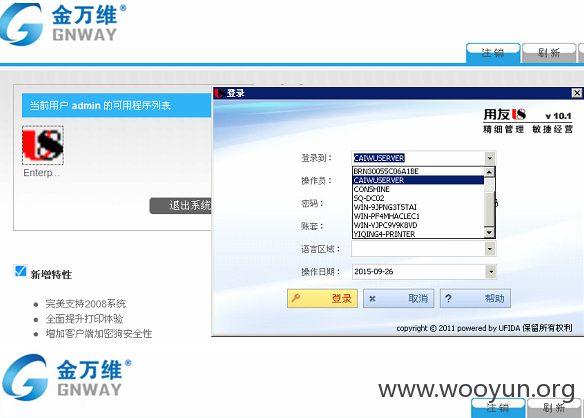Select YIQING4-PRINTER server entry
The width and height of the screenshot is (584, 418).
418,234
